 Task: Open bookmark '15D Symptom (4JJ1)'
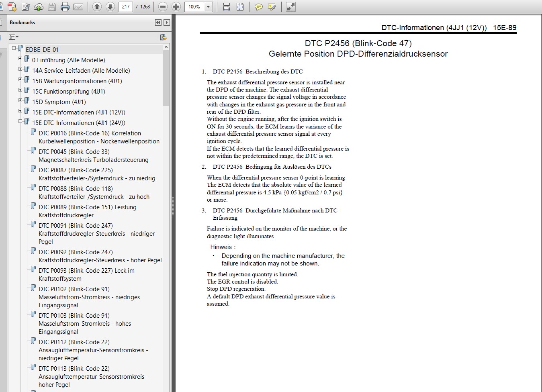(59, 102)
